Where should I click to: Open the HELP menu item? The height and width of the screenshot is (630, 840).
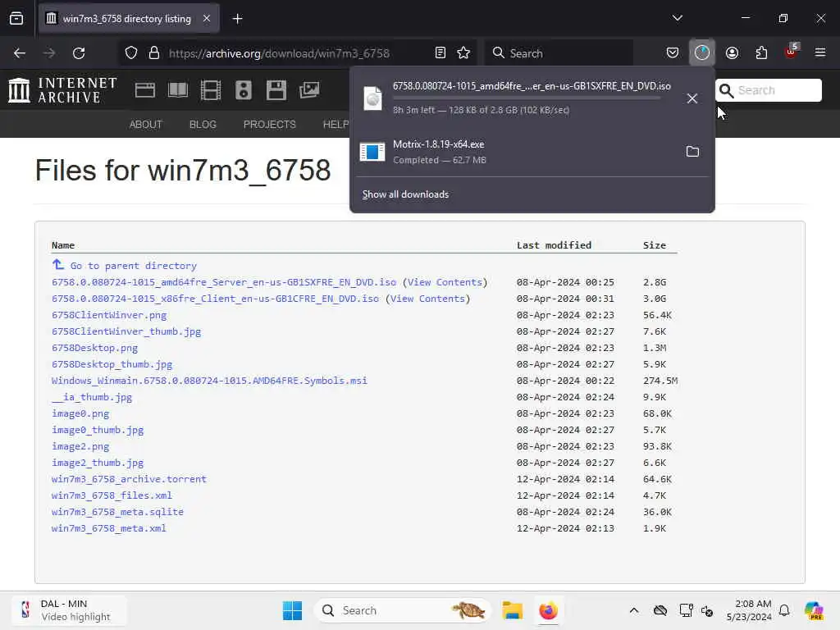click(x=336, y=125)
